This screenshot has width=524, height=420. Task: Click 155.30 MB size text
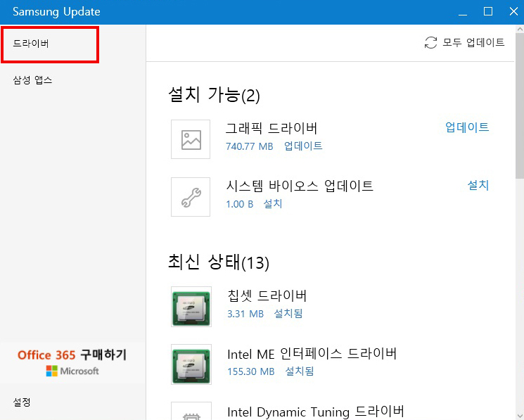point(250,371)
